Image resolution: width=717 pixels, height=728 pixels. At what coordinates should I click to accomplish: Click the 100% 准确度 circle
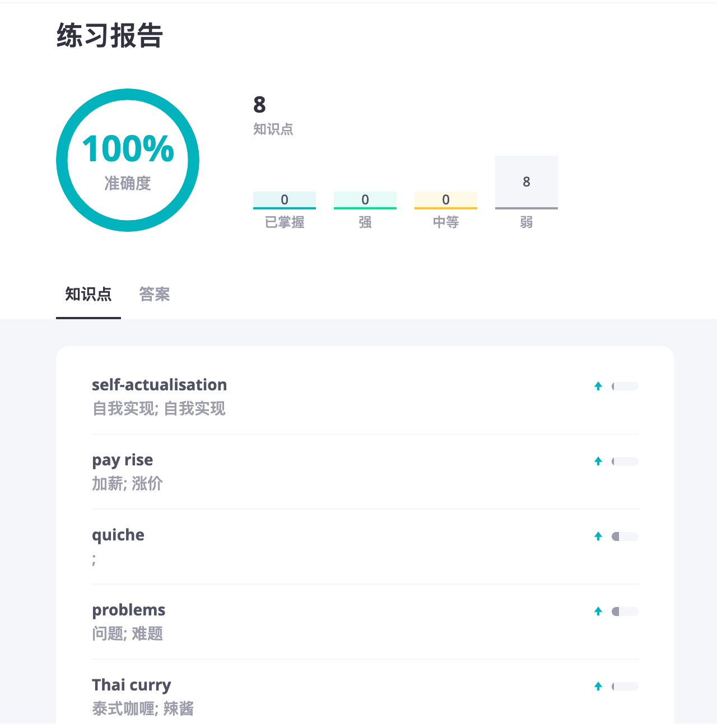pos(128,160)
